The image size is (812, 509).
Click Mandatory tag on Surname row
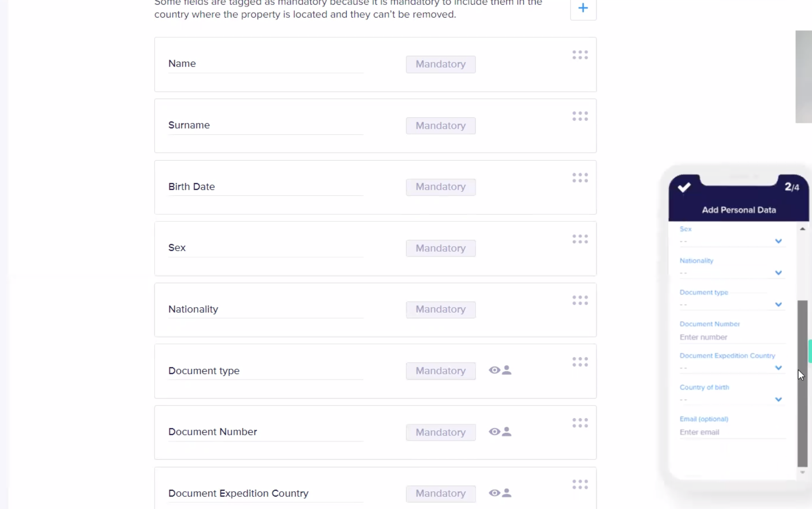click(x=440, y=125)
